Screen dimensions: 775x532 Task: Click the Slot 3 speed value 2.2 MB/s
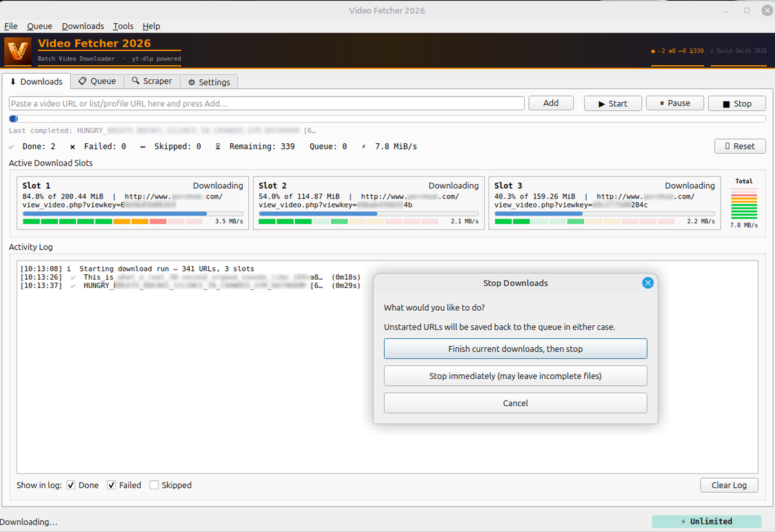701,221
